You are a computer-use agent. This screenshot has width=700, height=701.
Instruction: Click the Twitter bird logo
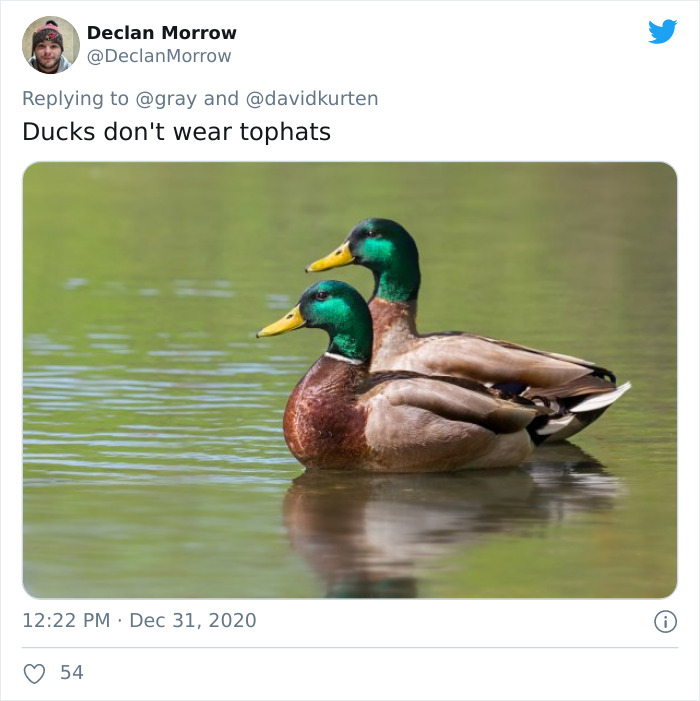(x=662, y=31)
